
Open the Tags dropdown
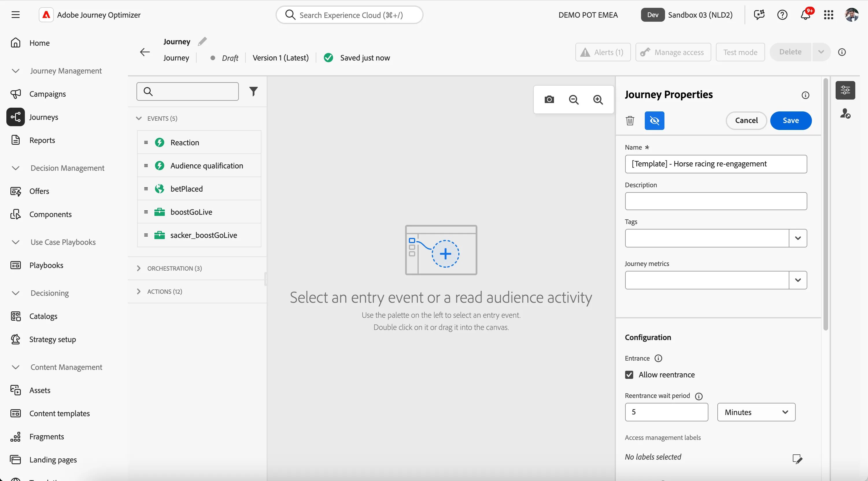798,238
